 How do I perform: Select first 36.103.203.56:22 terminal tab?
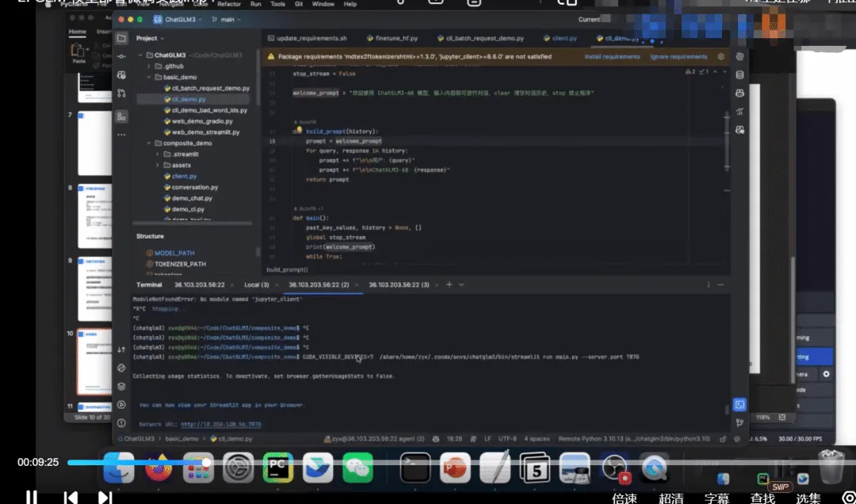pos(199,284)
